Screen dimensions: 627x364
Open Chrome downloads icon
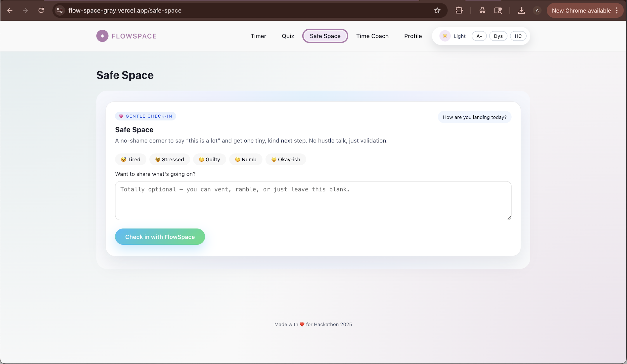tap(521, 10)
